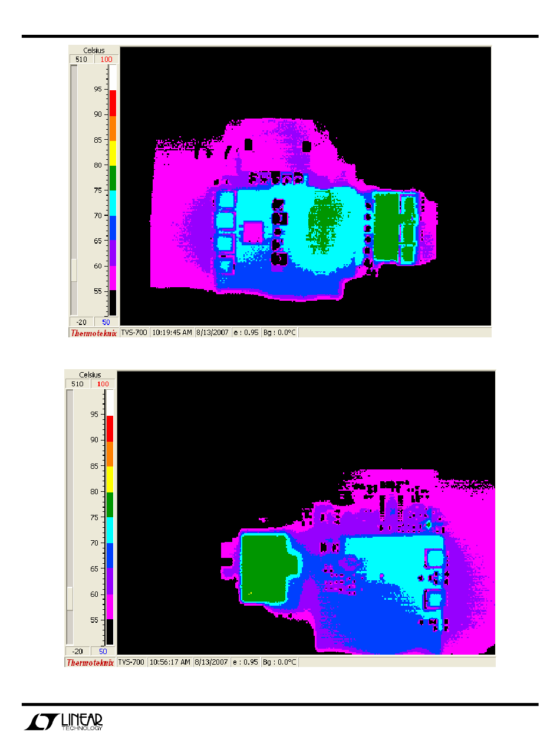The image size is (560, 736).
Task: Pick the blue 65-70 band in the 10:19:45 AM scale
Action: click(x=113, y=228)
